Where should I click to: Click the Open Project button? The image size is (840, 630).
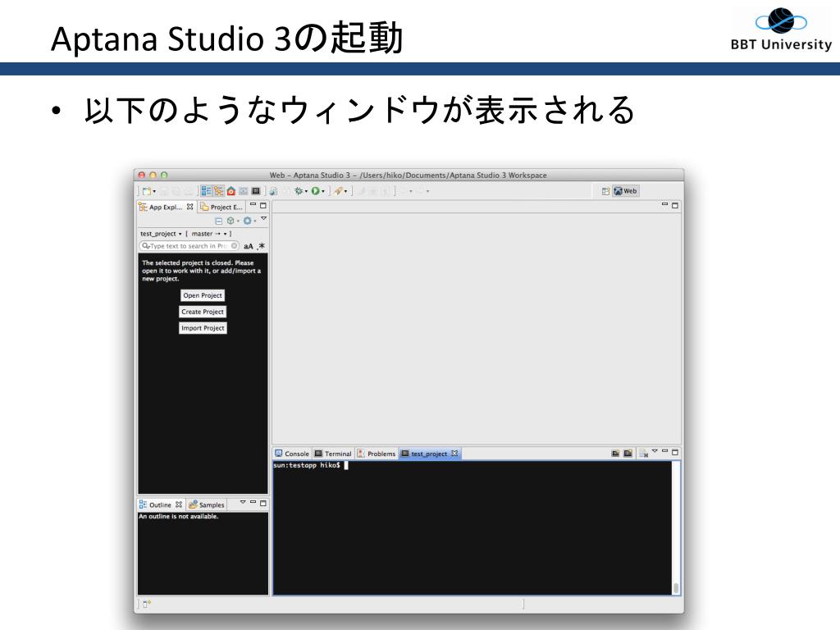point(203,295)
